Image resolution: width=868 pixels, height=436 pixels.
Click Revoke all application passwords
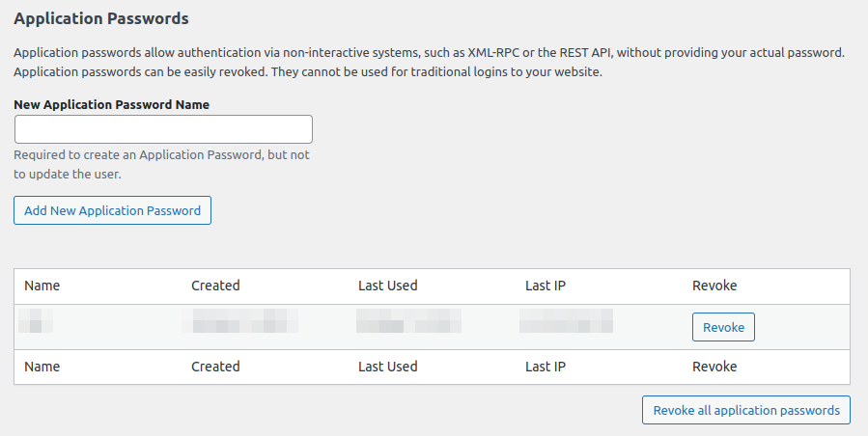(x=746, y=410)
